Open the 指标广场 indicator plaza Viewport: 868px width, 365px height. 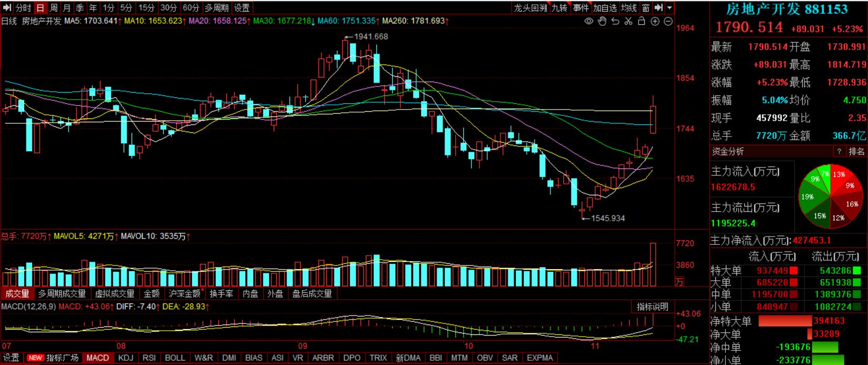[63, 358]
